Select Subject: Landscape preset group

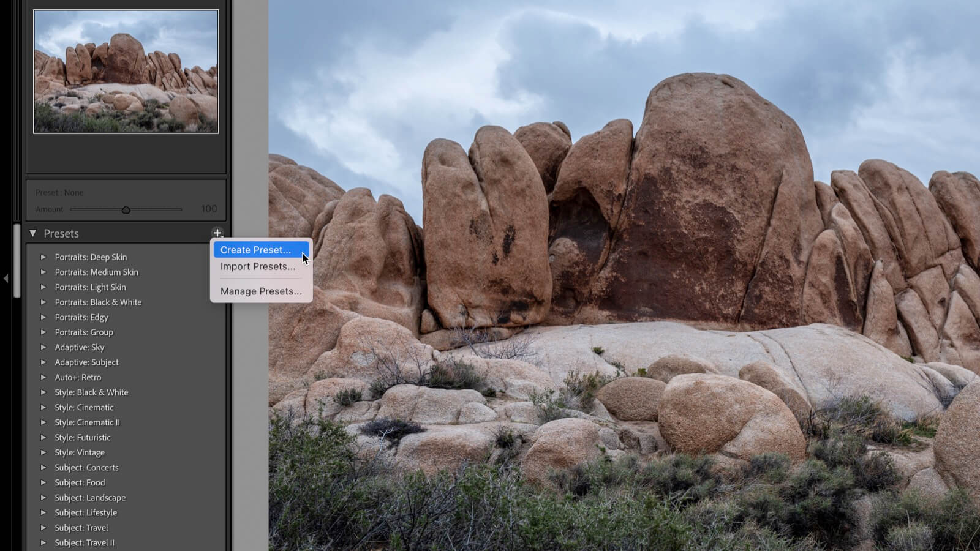(x=90, y=498)
